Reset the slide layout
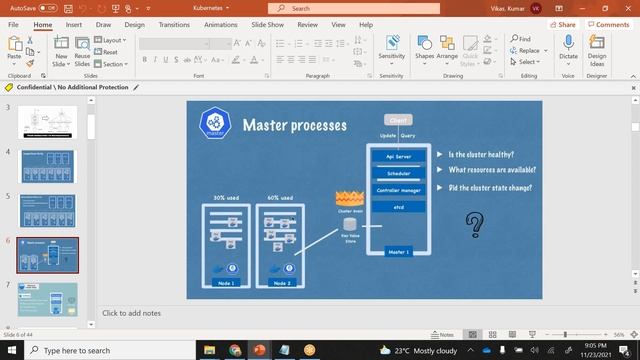This screenshot has width=640, height=360. pyautogui.click(x=106, y=52)
